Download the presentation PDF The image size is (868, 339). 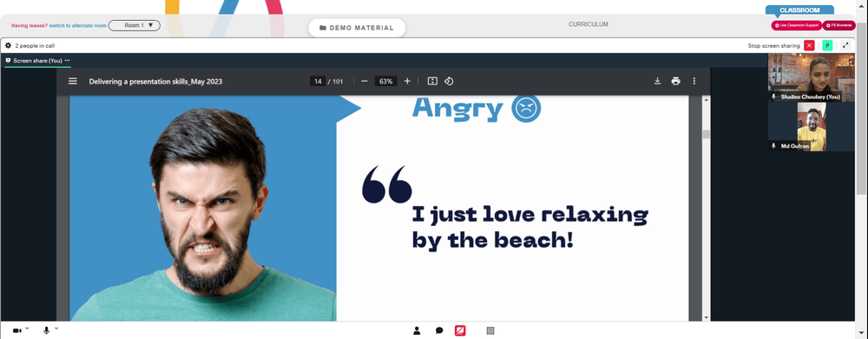[657, 81]
